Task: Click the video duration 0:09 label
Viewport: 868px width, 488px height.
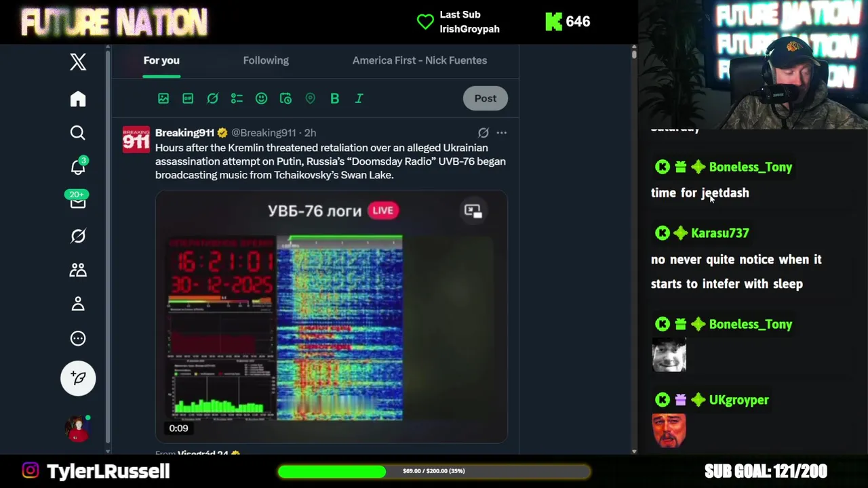Action: pos(178,428)
